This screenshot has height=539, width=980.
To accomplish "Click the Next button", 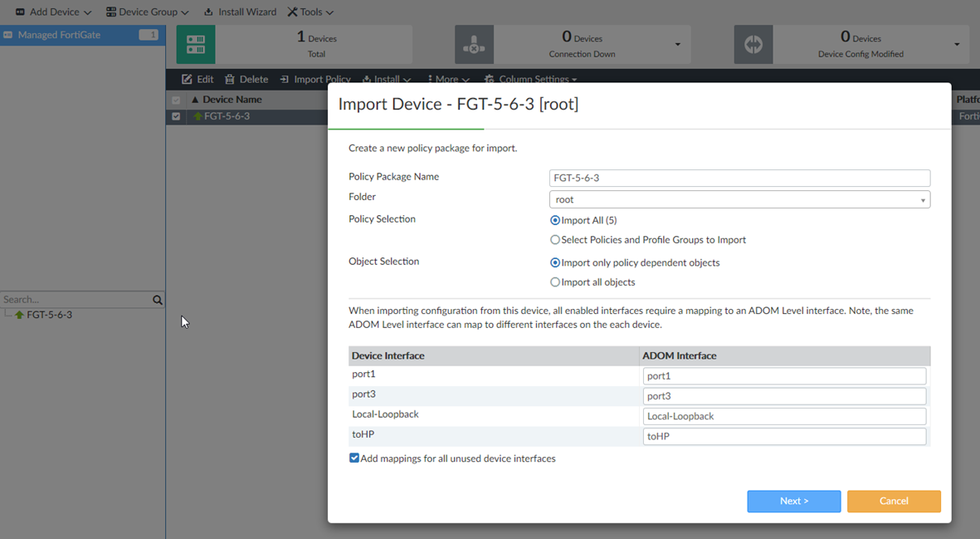I will tap(793, 501).
